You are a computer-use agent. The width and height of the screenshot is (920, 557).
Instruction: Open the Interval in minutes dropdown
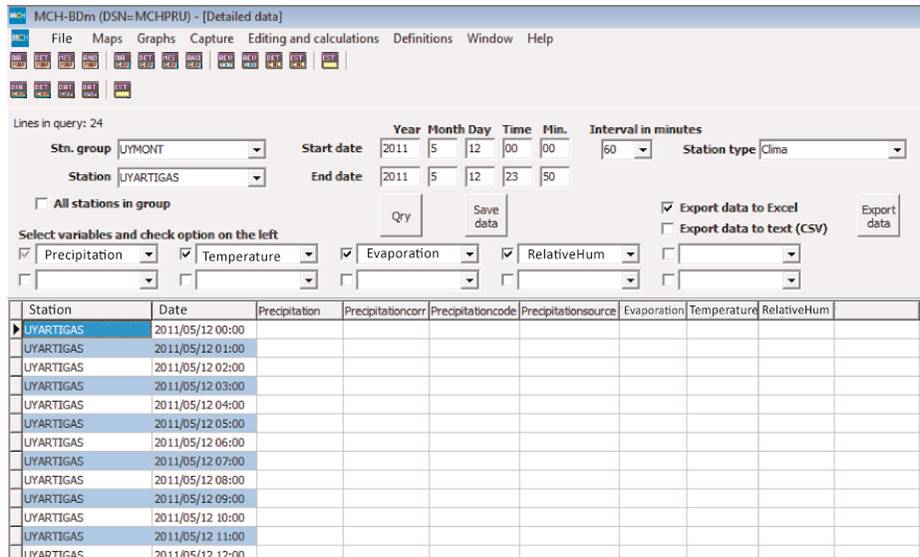(x=642, y=149)
